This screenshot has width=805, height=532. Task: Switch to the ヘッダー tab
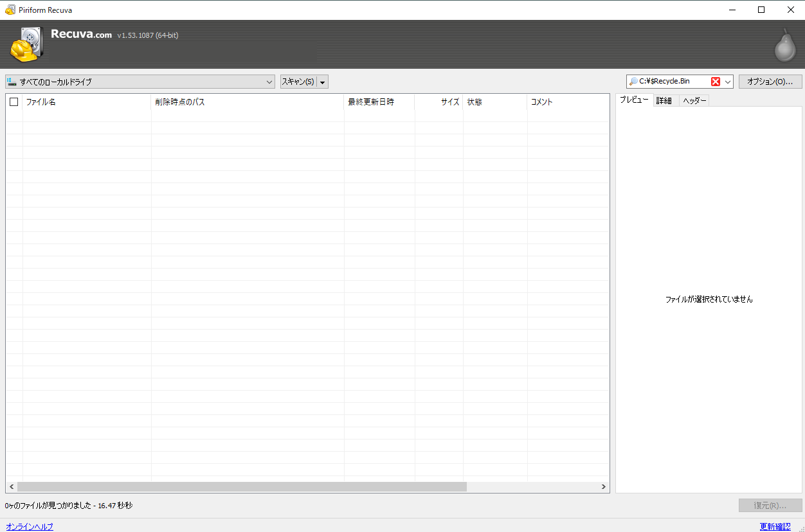694,101
